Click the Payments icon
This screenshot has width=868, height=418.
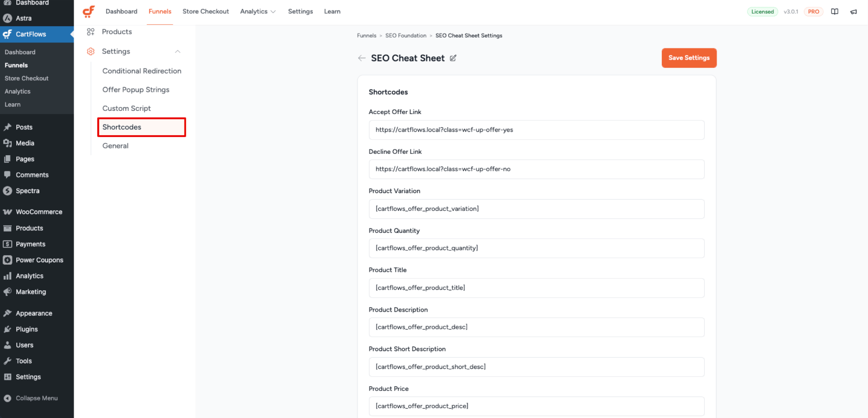pyautogui.click(x=7, y=244)
